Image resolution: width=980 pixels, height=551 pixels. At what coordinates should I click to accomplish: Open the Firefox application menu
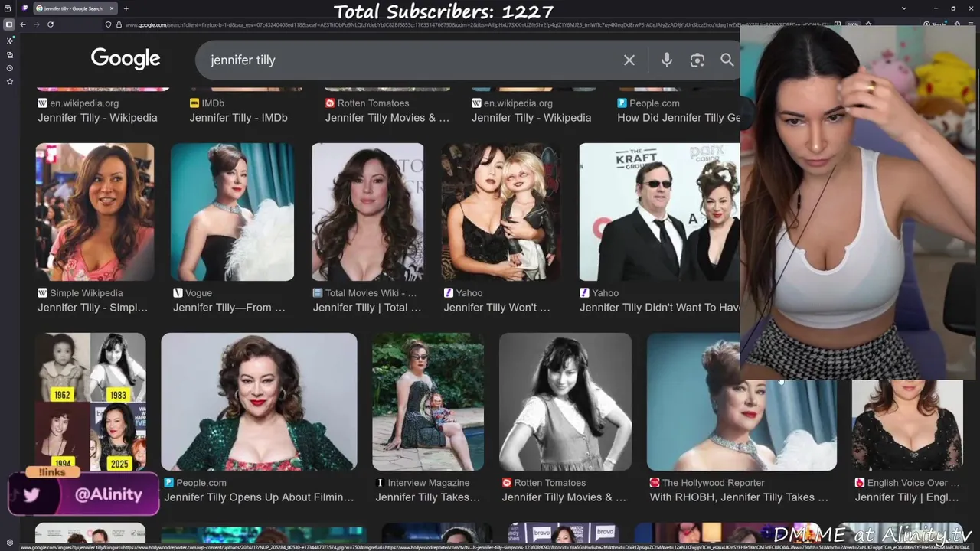click(x=971, y=24)
